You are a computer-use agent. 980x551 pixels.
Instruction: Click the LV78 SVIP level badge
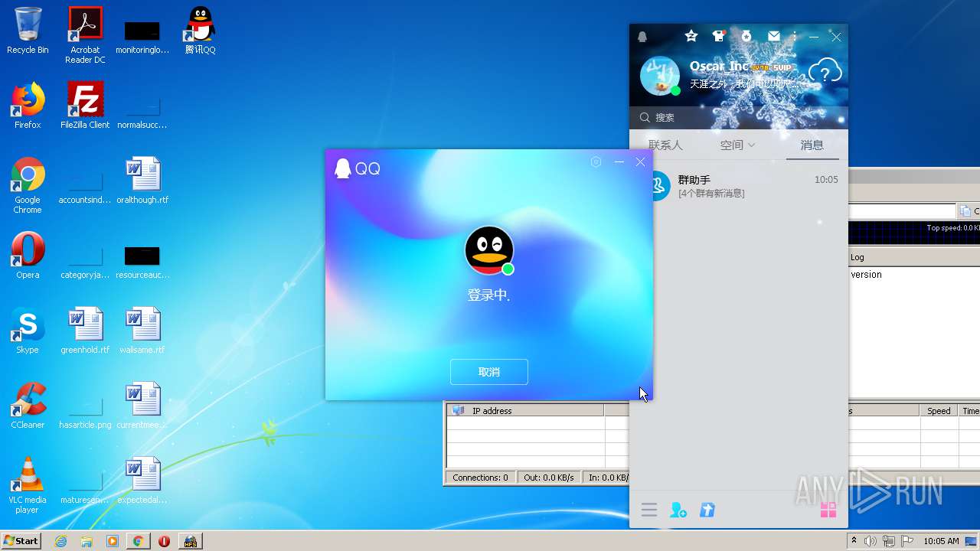pos(771,67)
